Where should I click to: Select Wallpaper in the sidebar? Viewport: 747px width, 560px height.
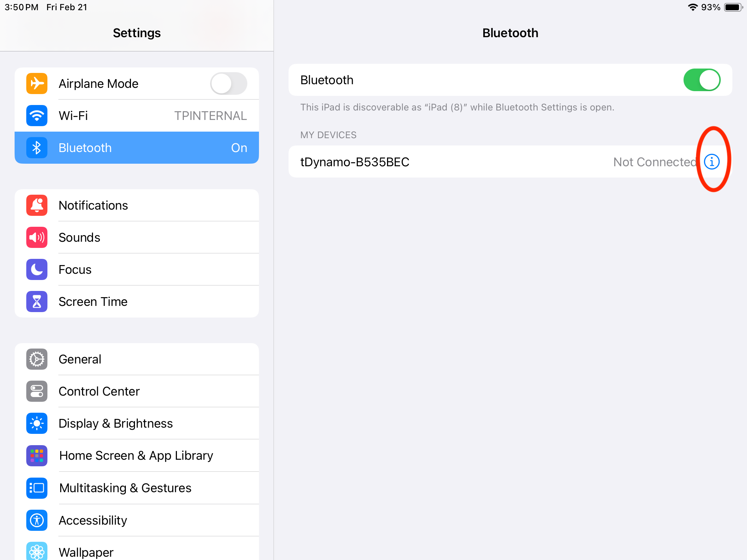[x=86, y=552]
